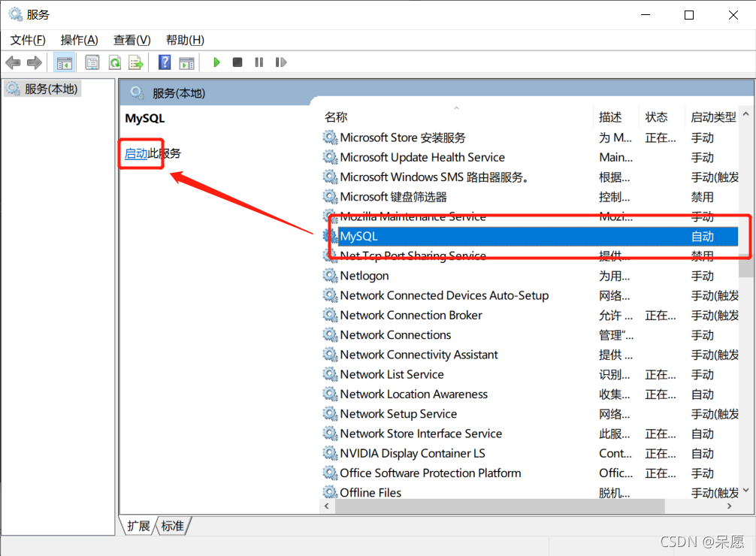Click the 正在... status of Network Location Awareness
The image size is (756, 556).
[x=661, y=394]
